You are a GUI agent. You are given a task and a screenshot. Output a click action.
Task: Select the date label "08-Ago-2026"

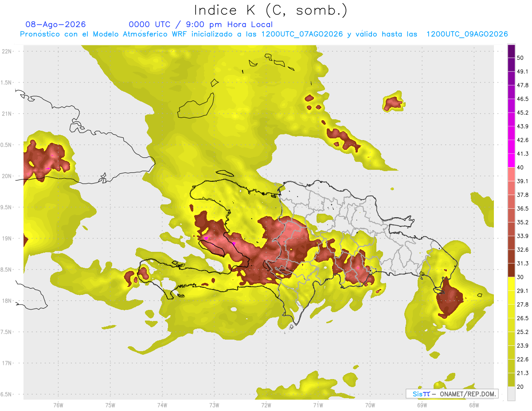tap(56, 24)
